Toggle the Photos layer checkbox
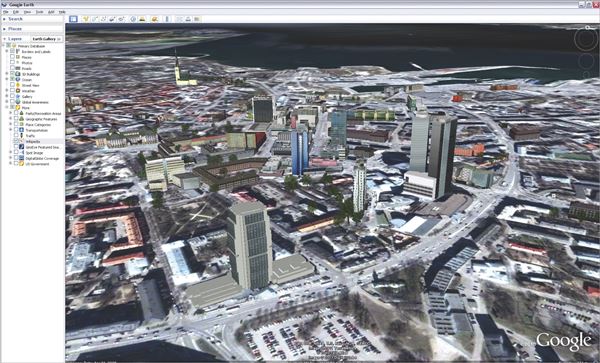The image size is (600, 363). point(13,62)
